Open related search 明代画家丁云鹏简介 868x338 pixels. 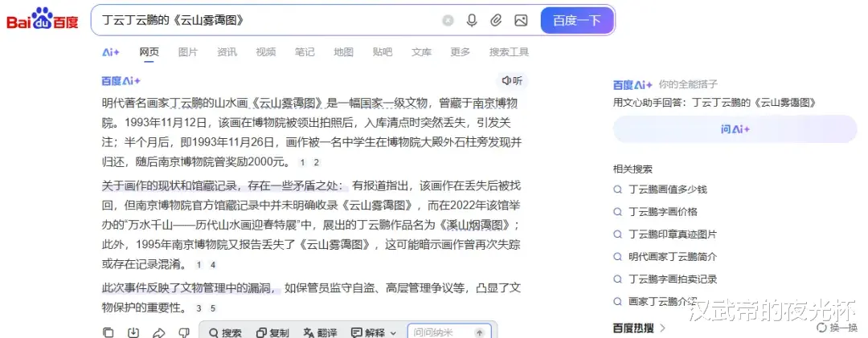(673, 257)
